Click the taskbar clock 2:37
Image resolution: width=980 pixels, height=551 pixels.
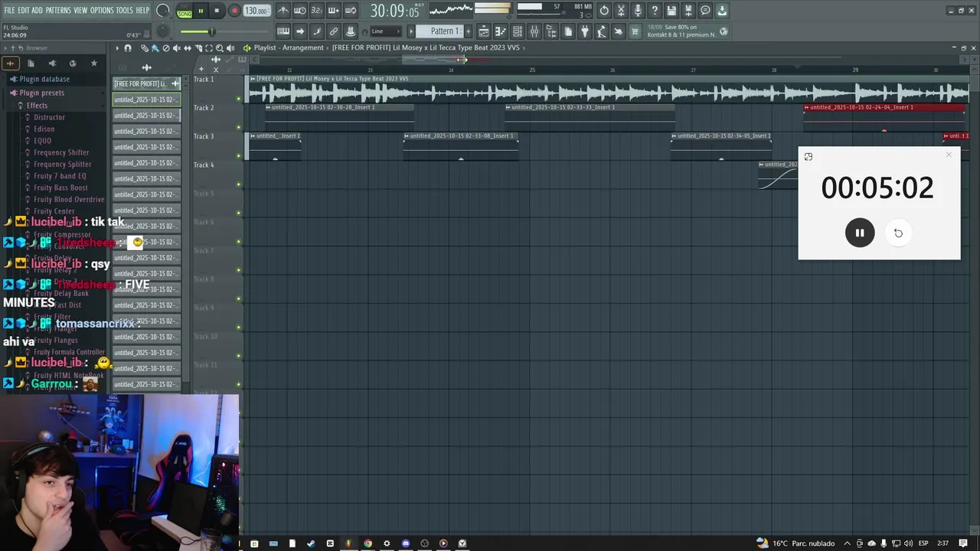[942, 543]
